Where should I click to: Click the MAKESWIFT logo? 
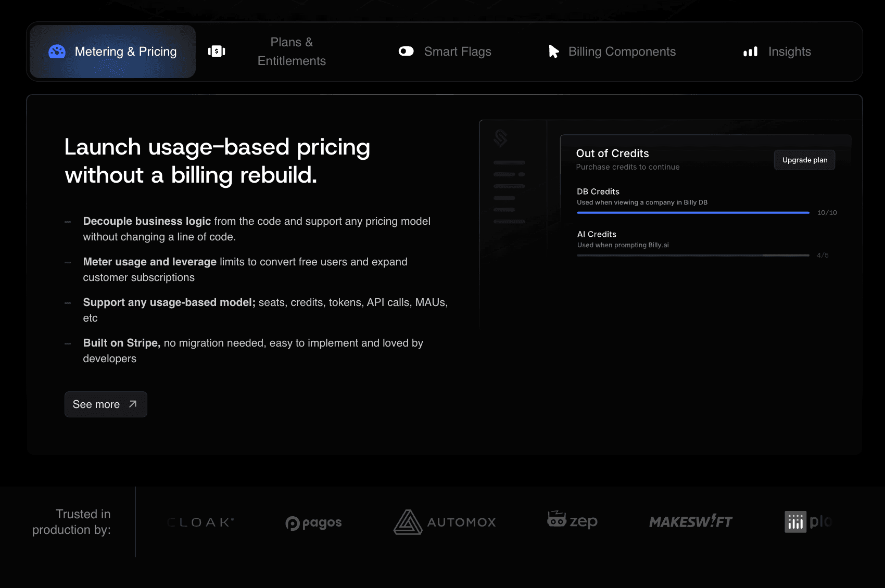pyautogui.click(x=690, y=521)
